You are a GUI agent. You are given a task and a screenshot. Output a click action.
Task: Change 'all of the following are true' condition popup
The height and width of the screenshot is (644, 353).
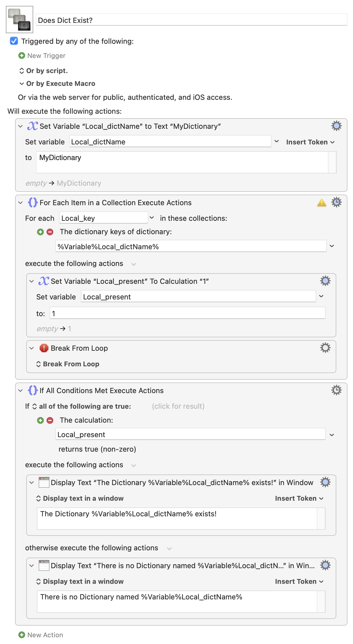click(x=82, y=406)
